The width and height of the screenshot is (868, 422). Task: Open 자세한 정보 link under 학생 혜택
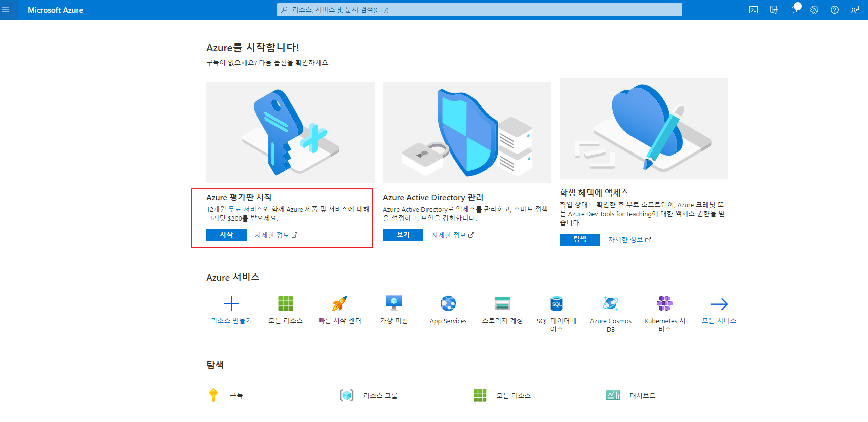pos(629,240)
